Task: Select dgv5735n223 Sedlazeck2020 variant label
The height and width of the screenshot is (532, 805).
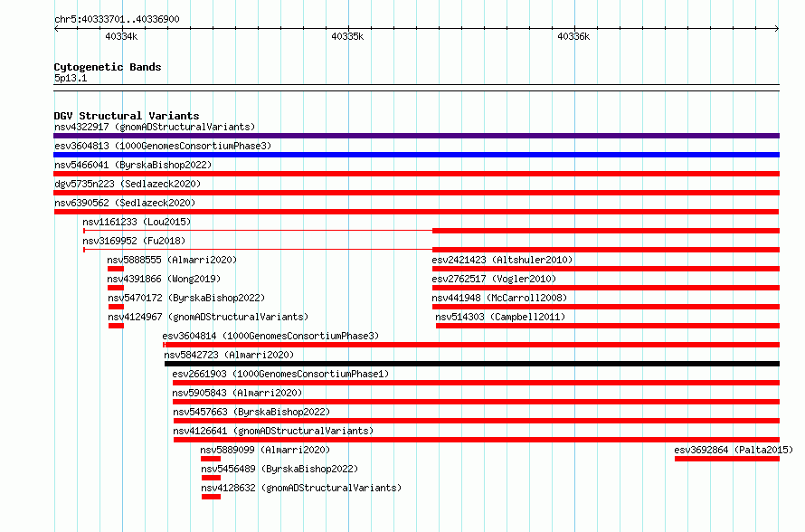Action: pyautogui.click(x=128, y=184)
